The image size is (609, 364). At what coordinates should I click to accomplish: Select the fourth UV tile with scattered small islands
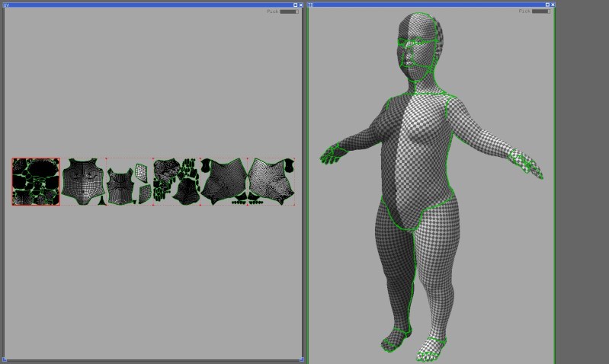[x=175, y=181]
